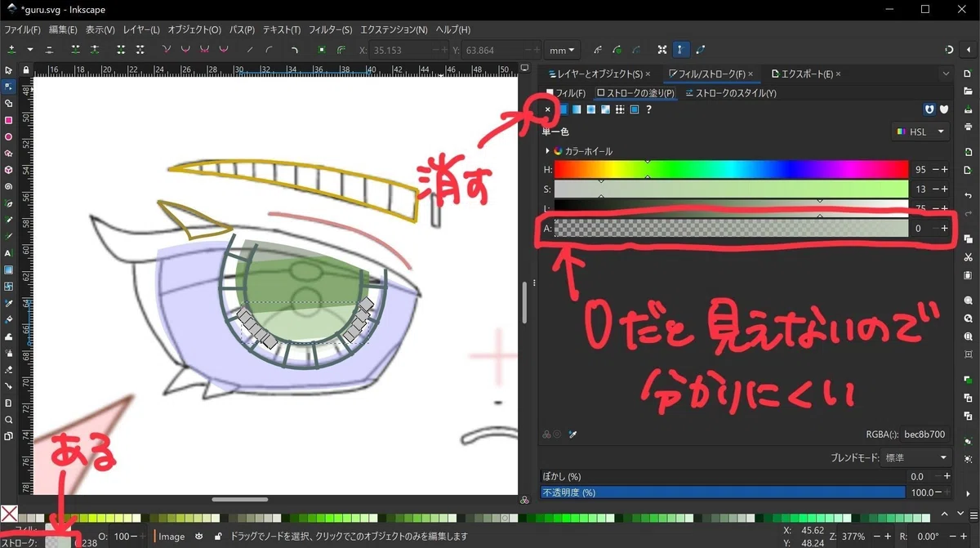
Task: Open the ブレンドモード 標準 dropdown
Action: pyautogui.click(x=916, y=458)
